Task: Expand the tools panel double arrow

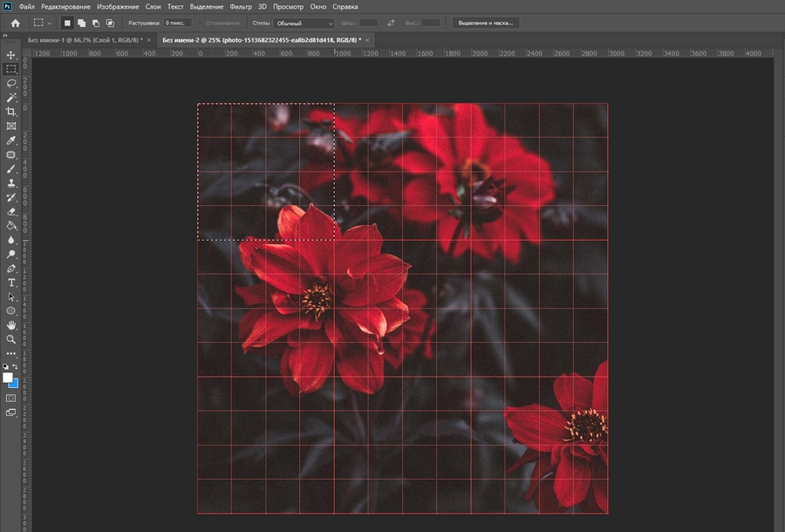Action: pyautogui.click(x=5, y=36)
